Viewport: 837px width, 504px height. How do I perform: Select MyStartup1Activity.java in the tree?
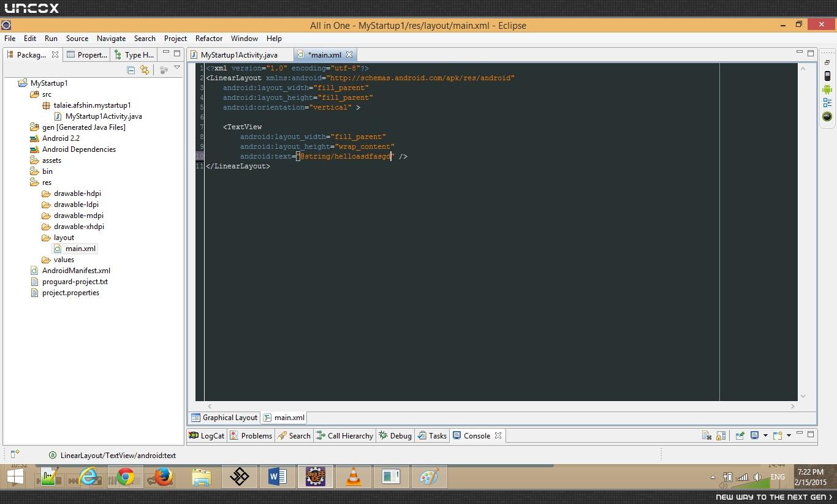[x=104, y=116]
